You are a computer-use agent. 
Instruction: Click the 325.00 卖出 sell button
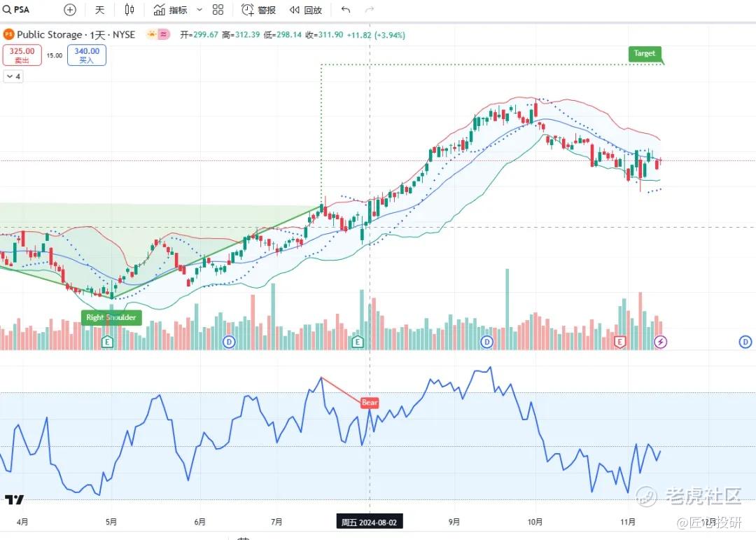click(x=22, y=55)
